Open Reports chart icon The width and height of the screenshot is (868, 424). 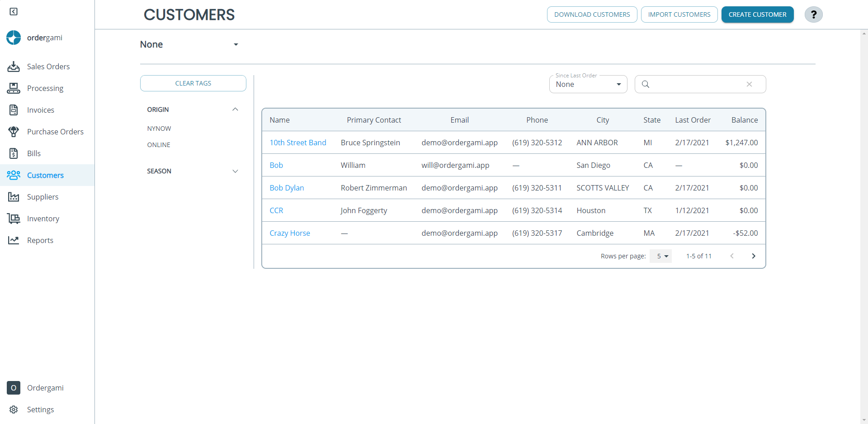(14, 240)
